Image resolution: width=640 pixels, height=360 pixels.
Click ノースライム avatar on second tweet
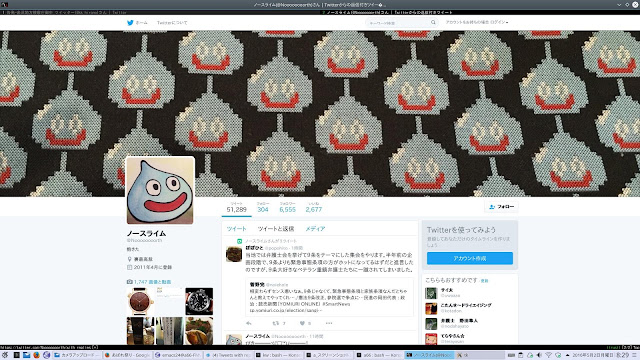point(234,339)
